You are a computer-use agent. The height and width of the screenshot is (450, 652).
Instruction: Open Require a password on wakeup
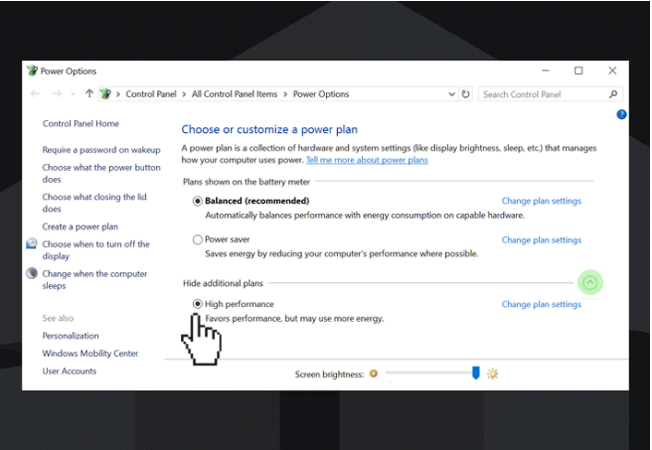click(101, 150)
